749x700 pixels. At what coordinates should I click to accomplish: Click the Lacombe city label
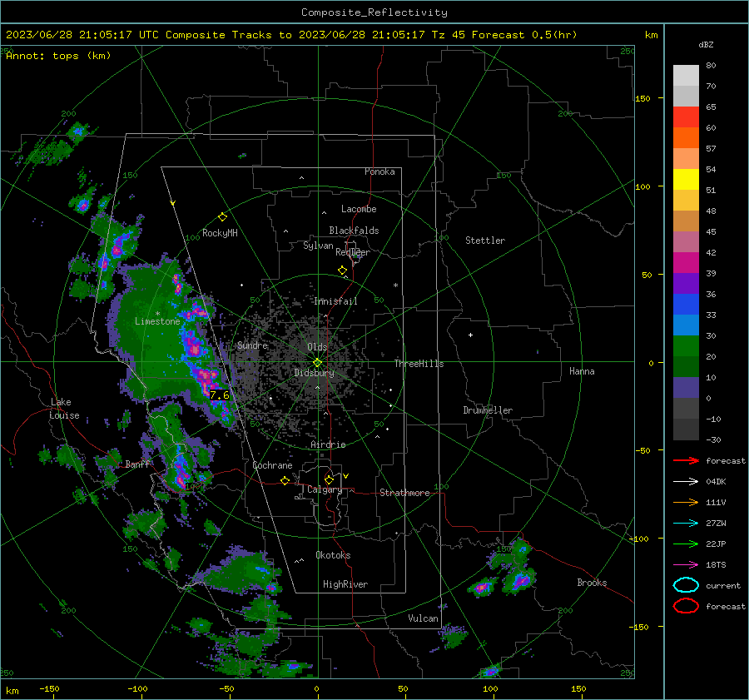tap(359, 209)
